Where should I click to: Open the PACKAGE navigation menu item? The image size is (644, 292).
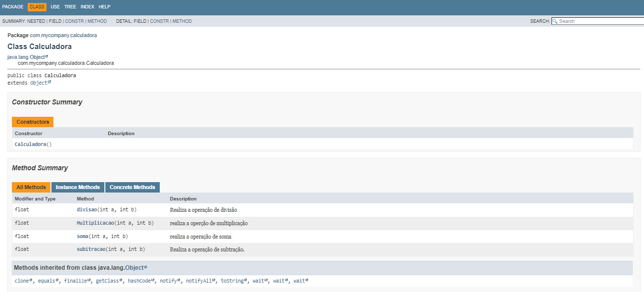pyautogui.click(x=14, y=6)
